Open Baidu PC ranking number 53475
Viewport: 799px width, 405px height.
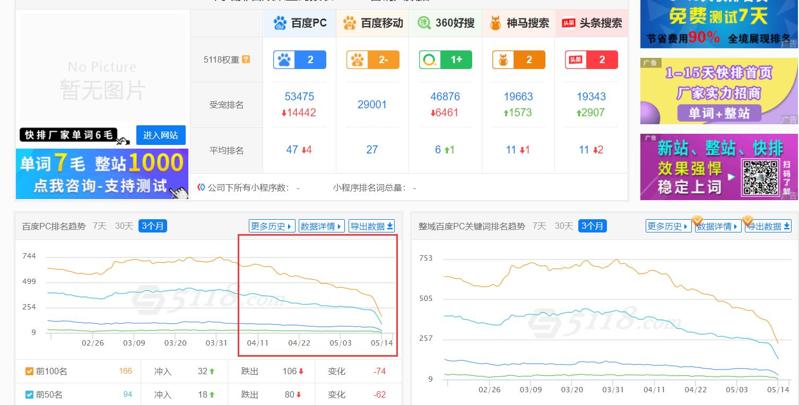[x=300, y=97]
